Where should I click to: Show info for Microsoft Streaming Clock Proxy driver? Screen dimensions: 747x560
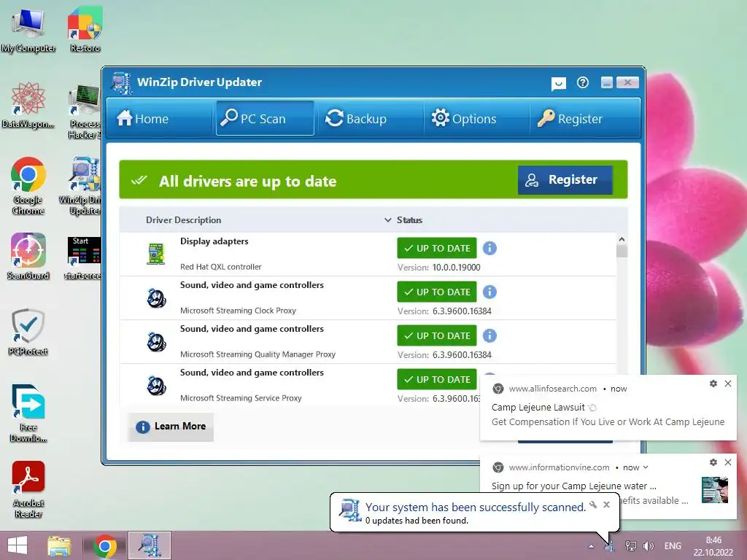pos(489,292)
